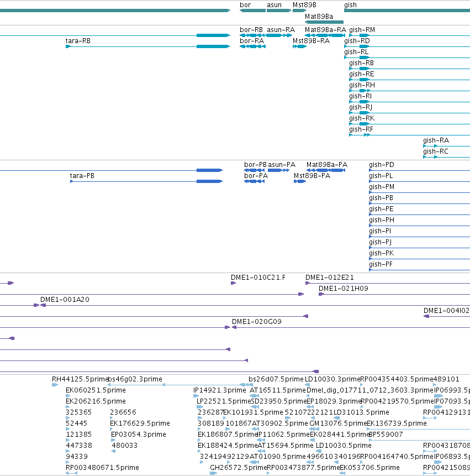Click the tara-RB transcript label

[x=78, y=41]
